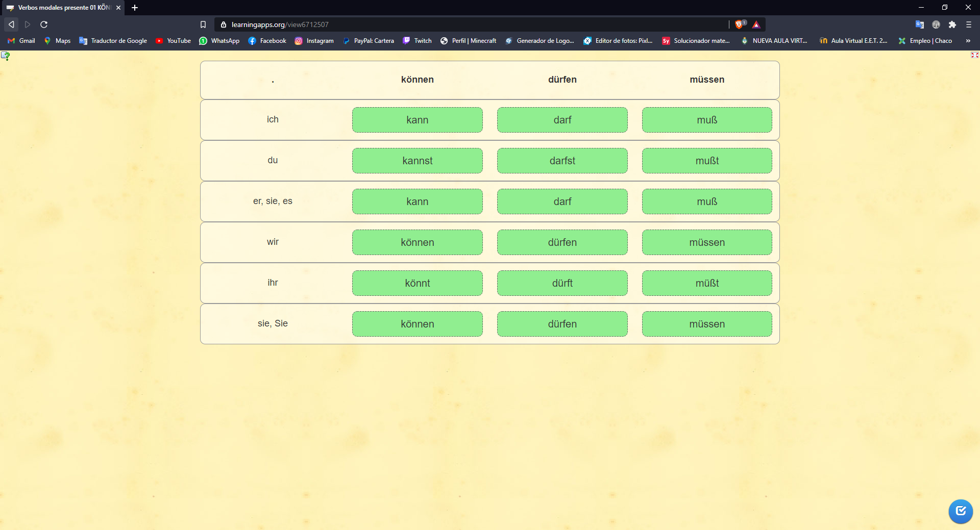Select the Verbos modales presente tab
Screen dimensions: 980x530
pyautogui.click(x=61, y=8)
